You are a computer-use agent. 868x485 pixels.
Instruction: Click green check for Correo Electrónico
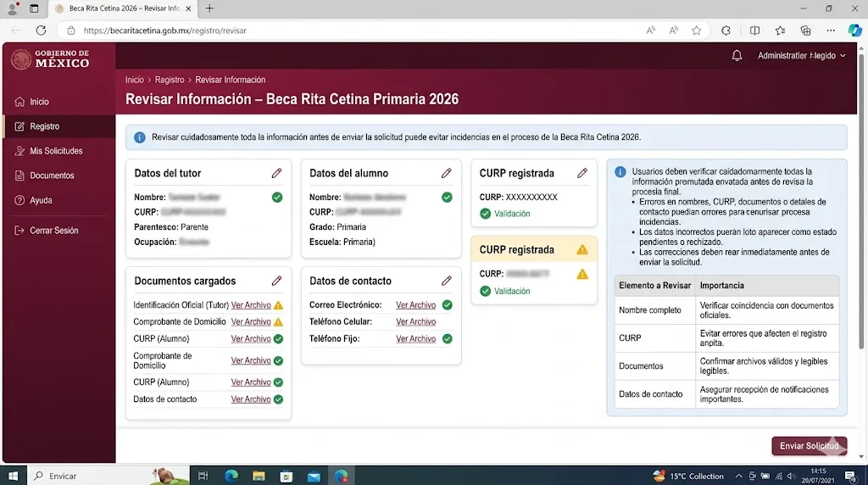click(448, 305)
